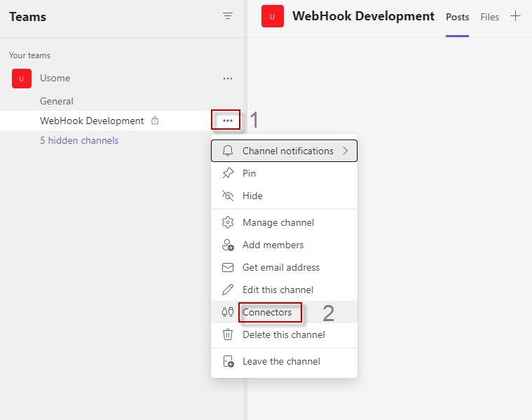Choose Manage channel in the menu
532x420 pixels.
coord(284,222)
